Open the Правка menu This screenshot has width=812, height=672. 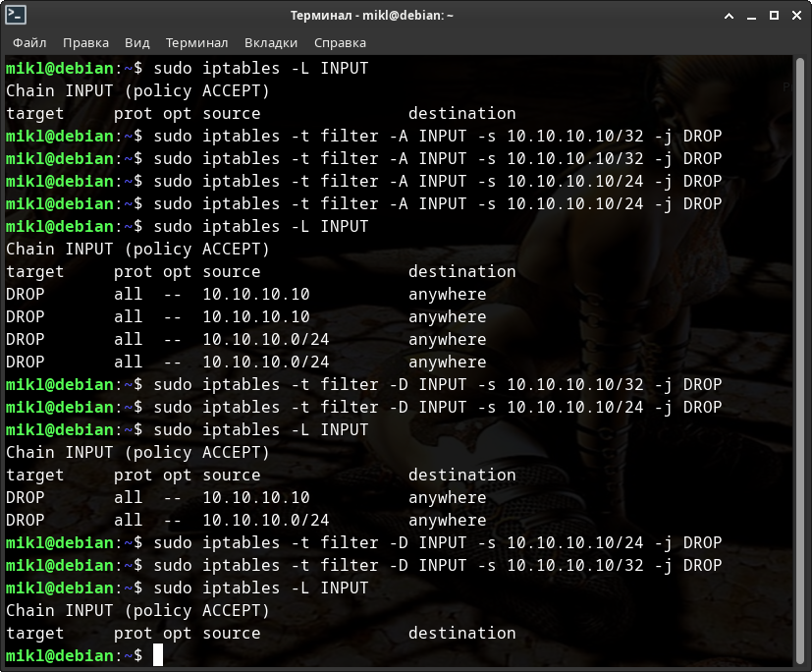pos(85,43)
